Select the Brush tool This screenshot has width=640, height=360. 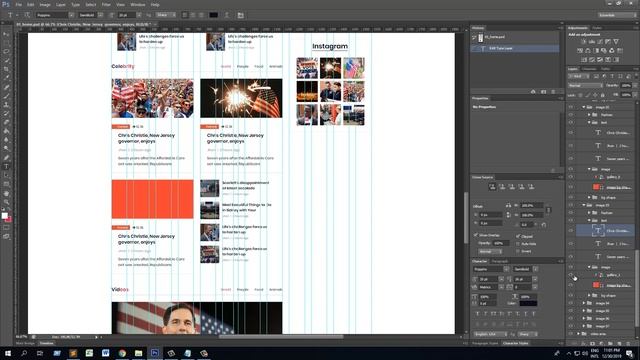tap(6, 96)
